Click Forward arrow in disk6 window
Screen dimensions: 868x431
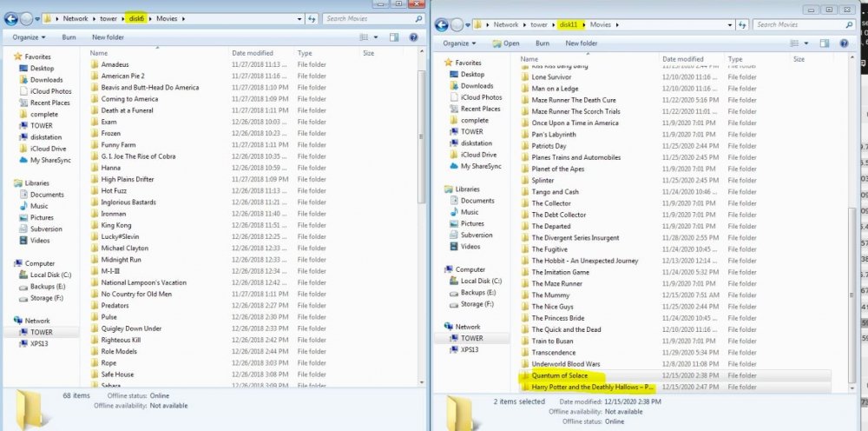coord(26,19)
